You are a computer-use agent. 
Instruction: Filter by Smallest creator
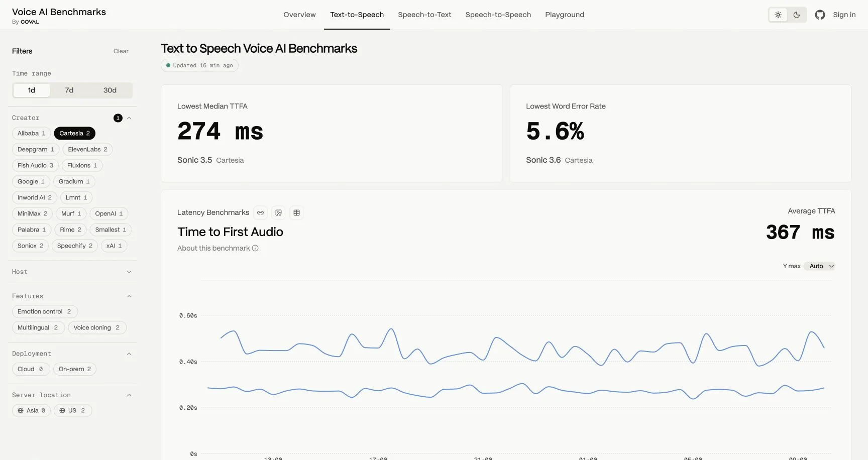point(111,229)
